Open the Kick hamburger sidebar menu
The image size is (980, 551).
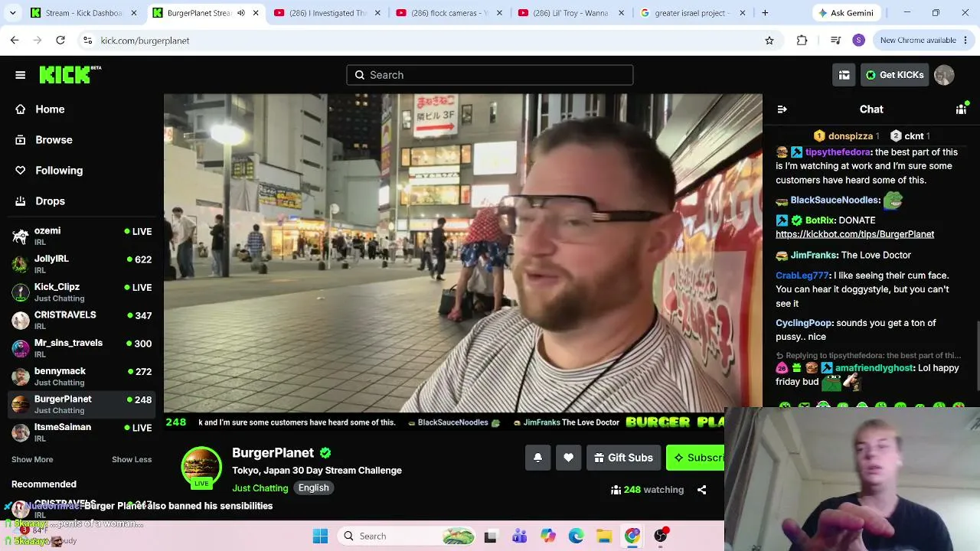click(21, 75)
